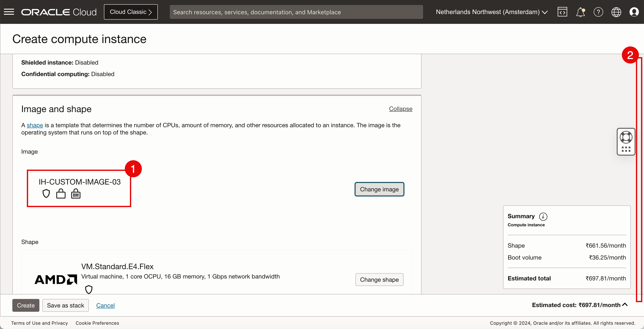Collapse the Image and shape section
The height and width of the screenshot is (329, 644).
tap(401, 109)
